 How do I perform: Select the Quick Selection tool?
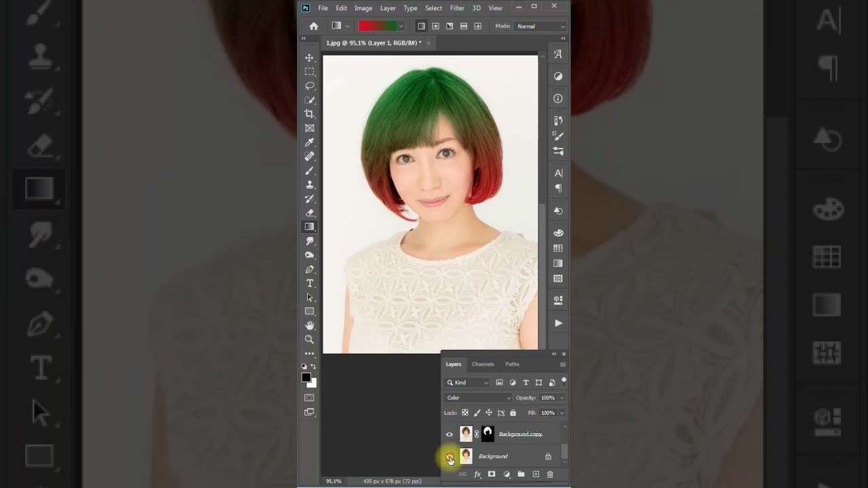pos(309,100)
